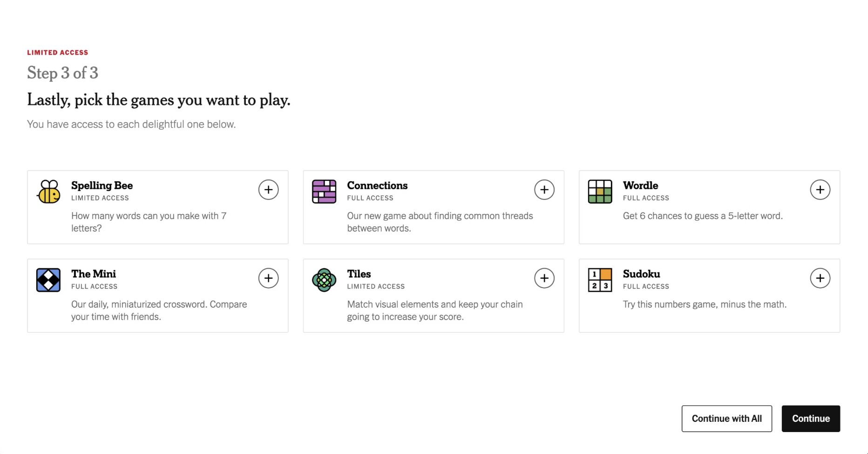
Task: Select the Connections card description text
Action: (440, 222)
